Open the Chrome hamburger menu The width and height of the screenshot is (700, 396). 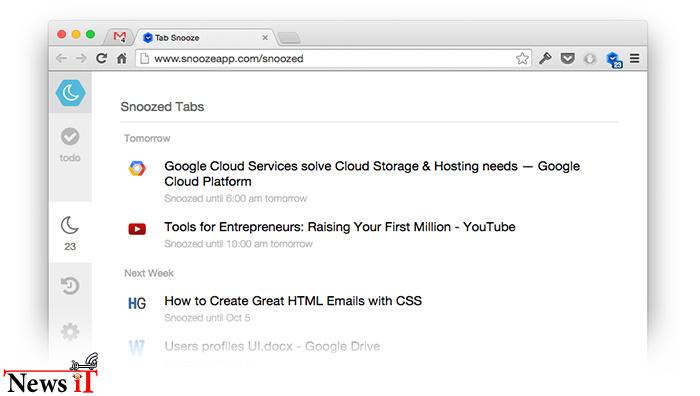pyautogui.click(x=634, y=58)
